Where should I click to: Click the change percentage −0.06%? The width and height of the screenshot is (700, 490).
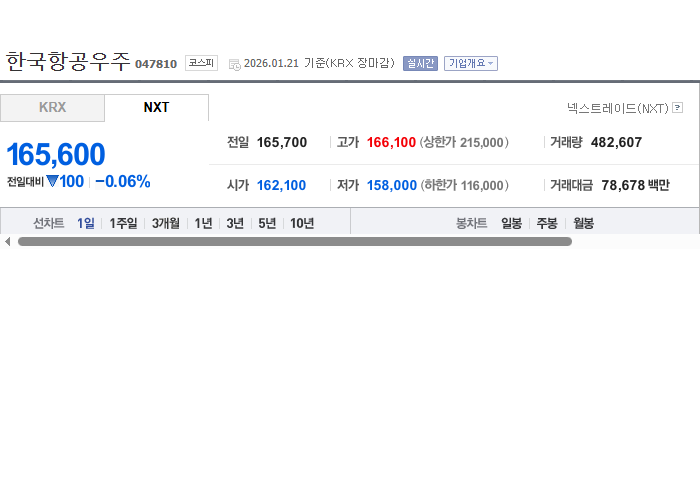[123, 182]
